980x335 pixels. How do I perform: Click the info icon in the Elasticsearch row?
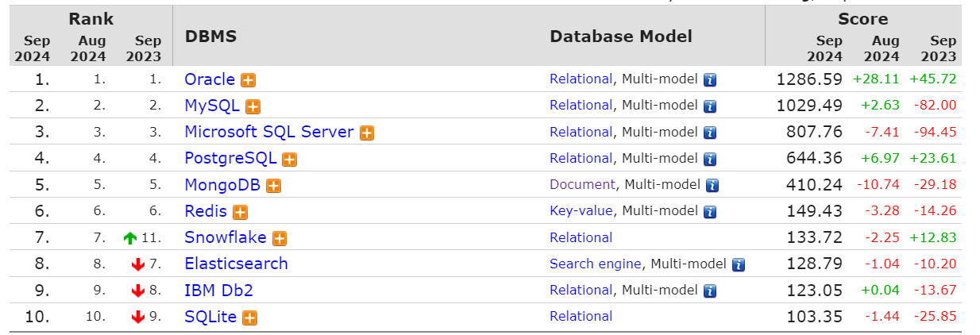(x=739, y=264)
